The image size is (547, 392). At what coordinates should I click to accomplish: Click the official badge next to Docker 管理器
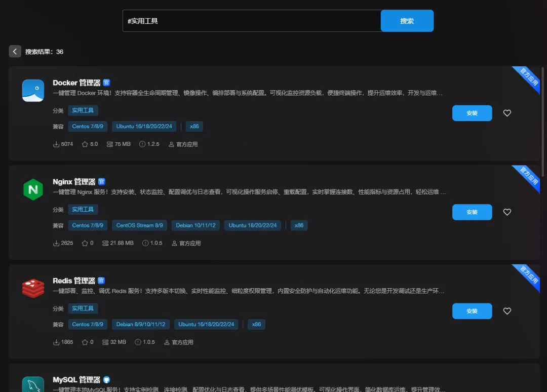[106, 83]
